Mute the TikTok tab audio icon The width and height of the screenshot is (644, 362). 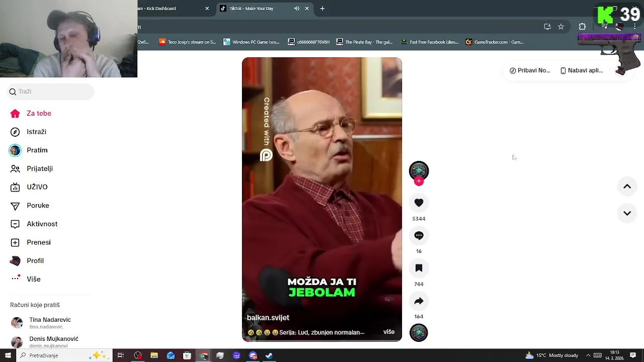(x=296, y=9)
